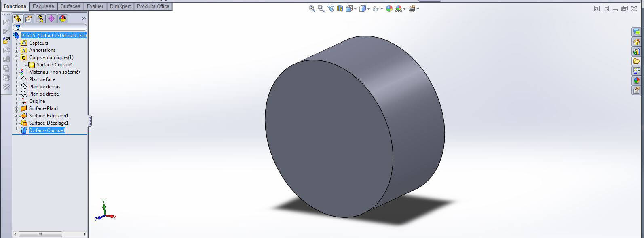Open Display Style dropdown arrow
The image size is (644, 238).
368,9
